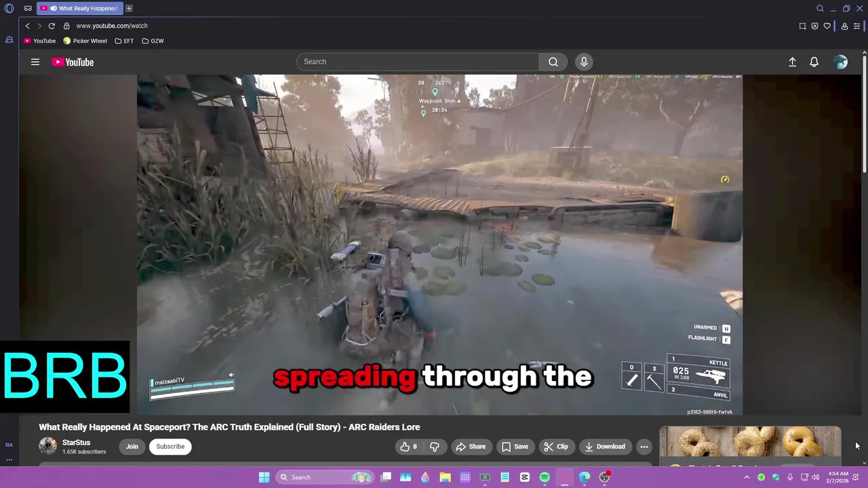Open the YouTube create/upload icon
Screen dimensions: 868x488
coord(792,62)
